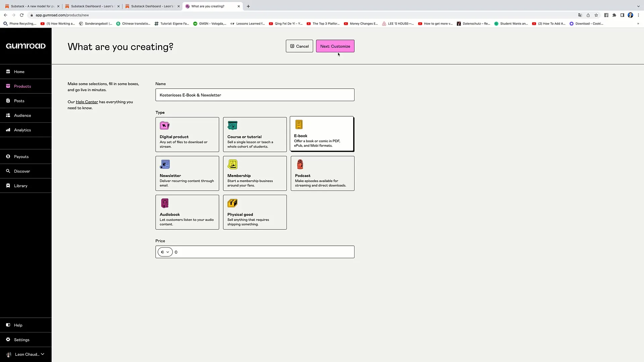The height and width of the screenshot is (362, 644).
Task: Click Next: Customize button
Action: tap(335, 46)
